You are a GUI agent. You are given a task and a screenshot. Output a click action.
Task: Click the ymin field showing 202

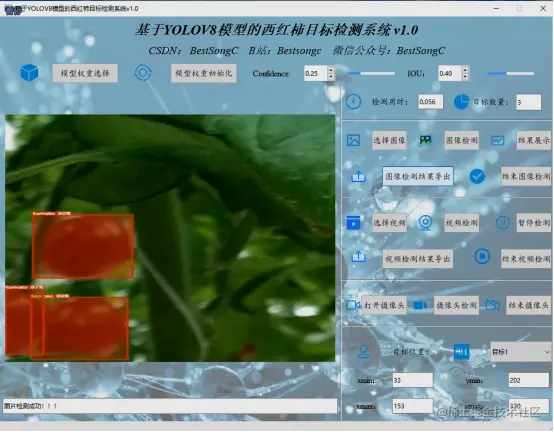529,380
